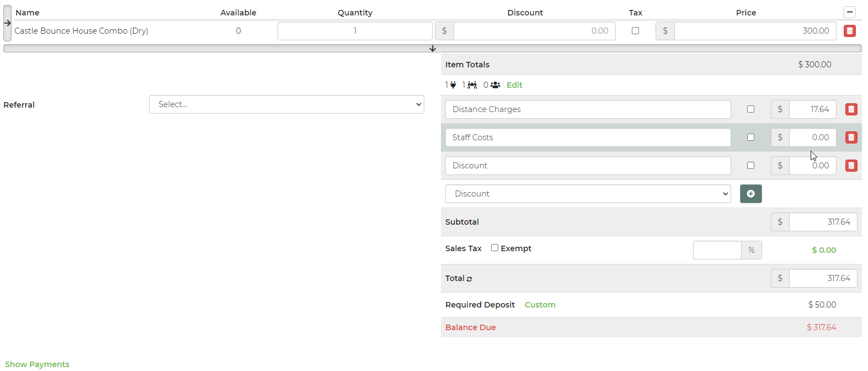Open the Discount fee type dropdown

coord(588,194)
